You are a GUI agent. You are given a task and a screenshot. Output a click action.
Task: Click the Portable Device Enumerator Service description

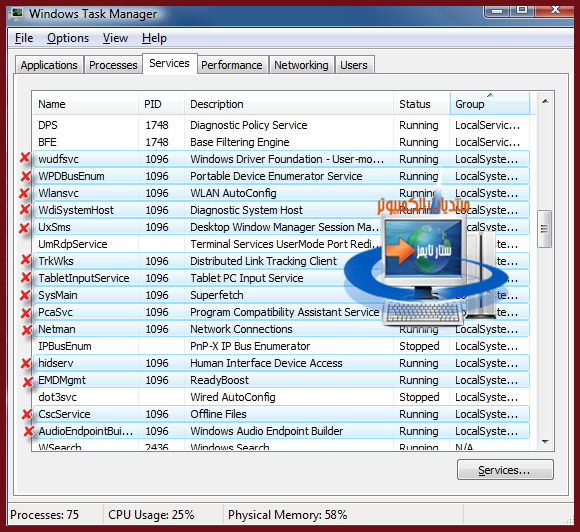coord(276,176)
